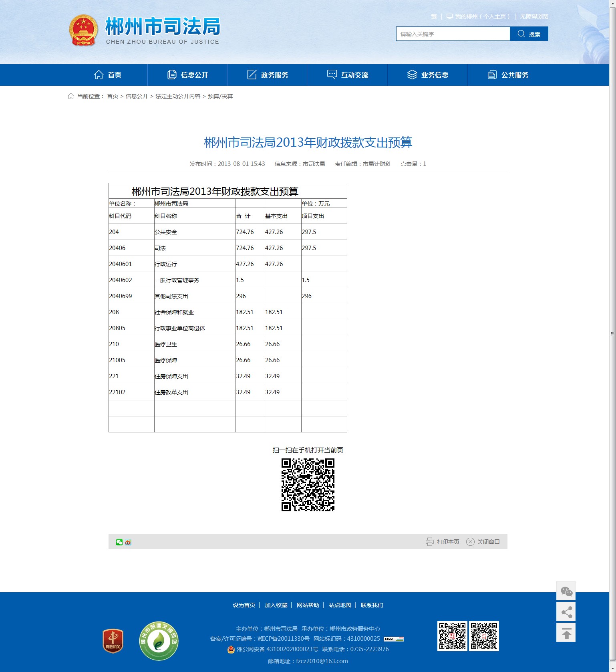Click the left footer QR code
The height and width of the screenshot is (672, 616).
452,636
